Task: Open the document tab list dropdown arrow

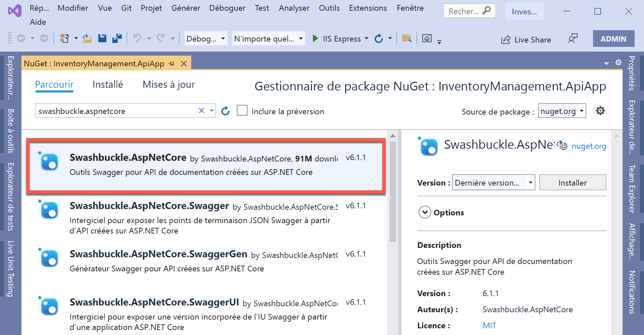Action: (606, 63)
